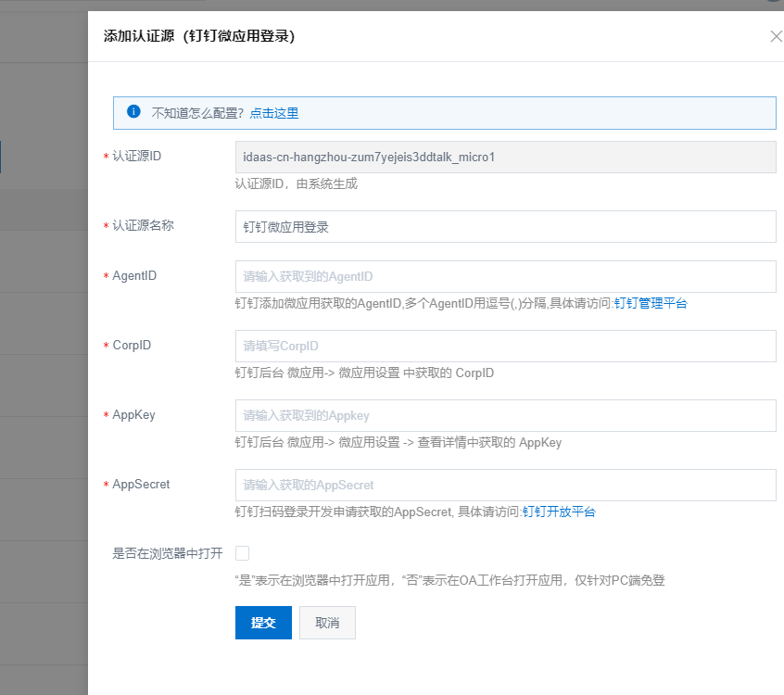Click the AppSecret field label text

point(141,484)
